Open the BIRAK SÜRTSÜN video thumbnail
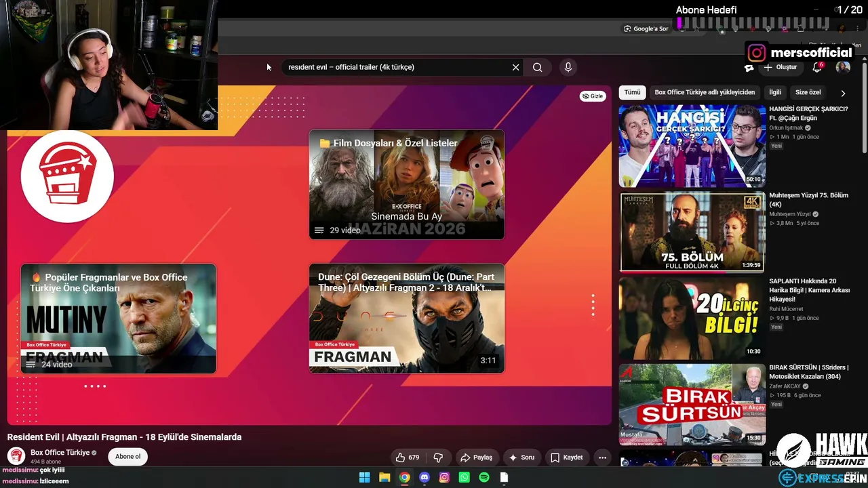The image size is (868, 488). click(692, 404)
